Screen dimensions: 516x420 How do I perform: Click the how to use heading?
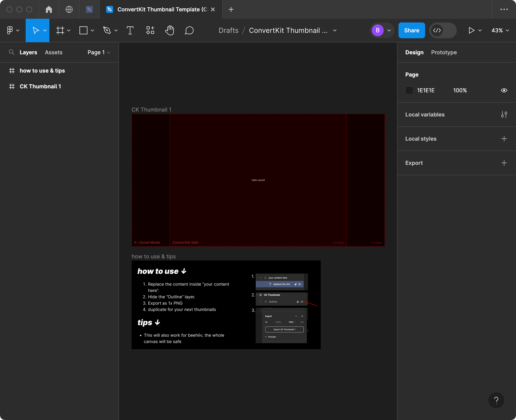click(x=162, y=271)
